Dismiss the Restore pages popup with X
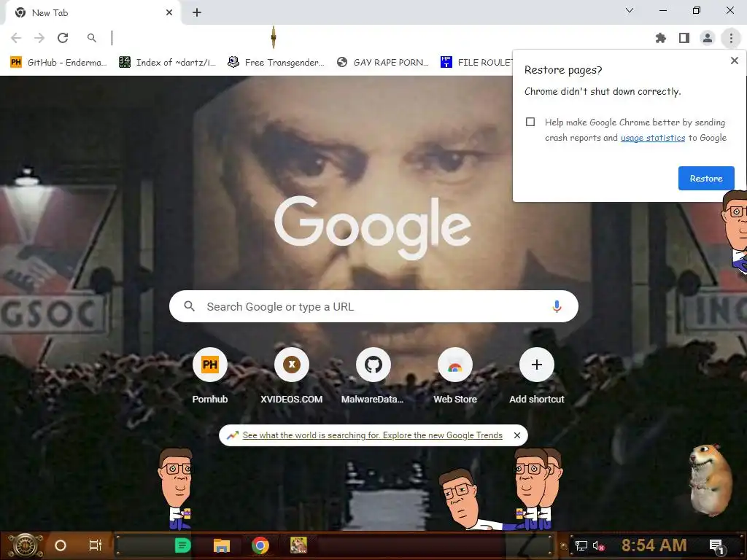 click(734, 61)
